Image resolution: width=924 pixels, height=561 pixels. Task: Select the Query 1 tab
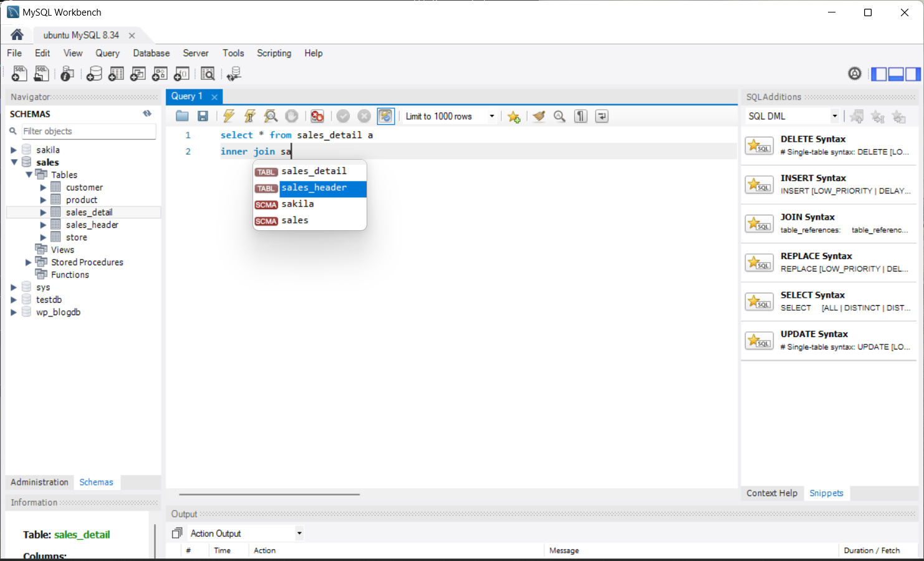187,96
